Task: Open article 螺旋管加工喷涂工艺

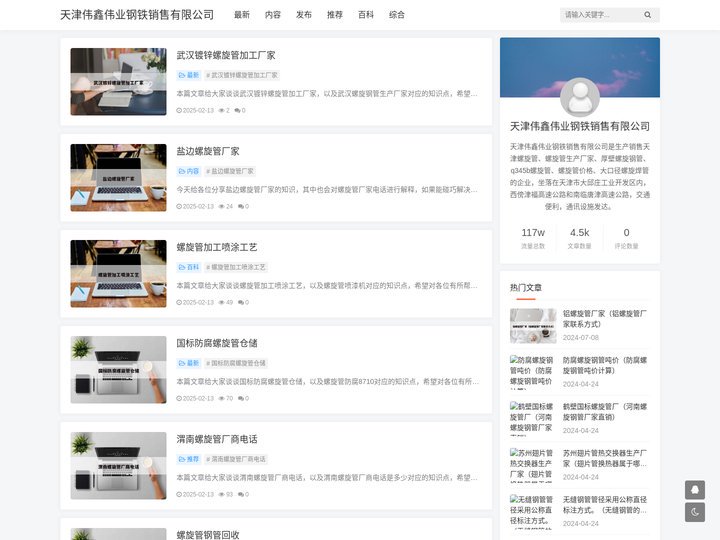Action: pyautogui.click(x=217, y=247)
